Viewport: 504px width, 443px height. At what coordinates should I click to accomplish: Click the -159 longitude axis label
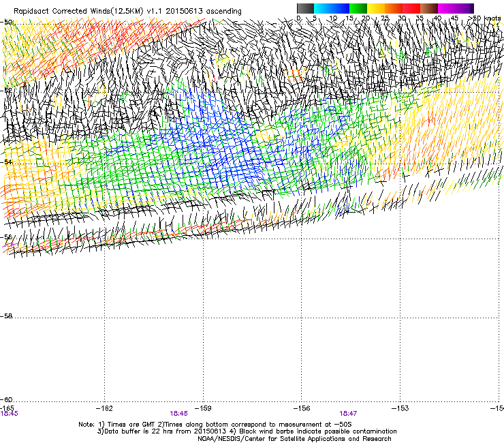[x=203, y=408]
